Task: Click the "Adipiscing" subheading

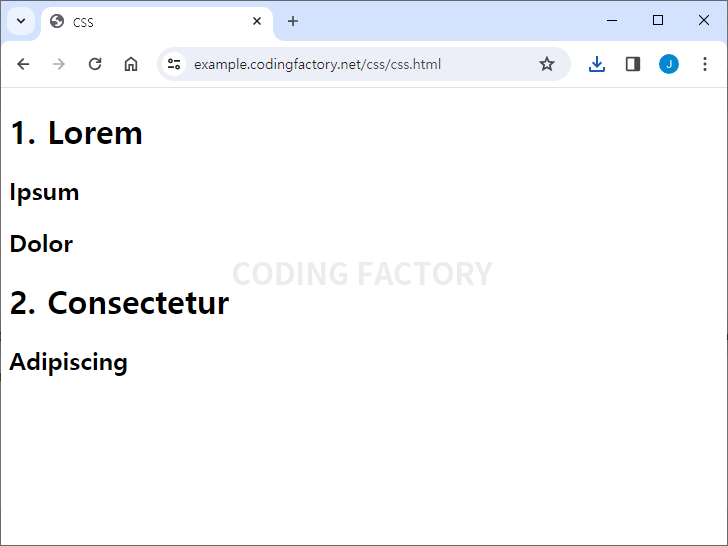Action: pyautogui.click(x=68, y=362)
